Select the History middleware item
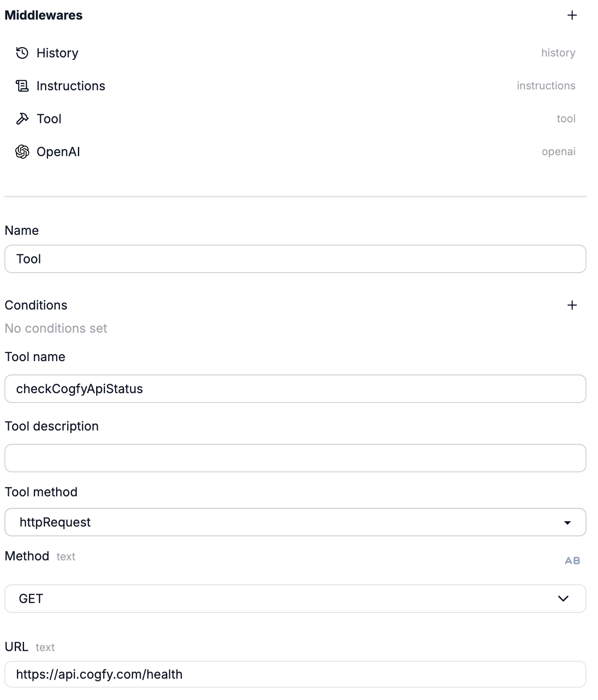Image resolution: width=598 pixels, height=700 pixels. (295, 53)
